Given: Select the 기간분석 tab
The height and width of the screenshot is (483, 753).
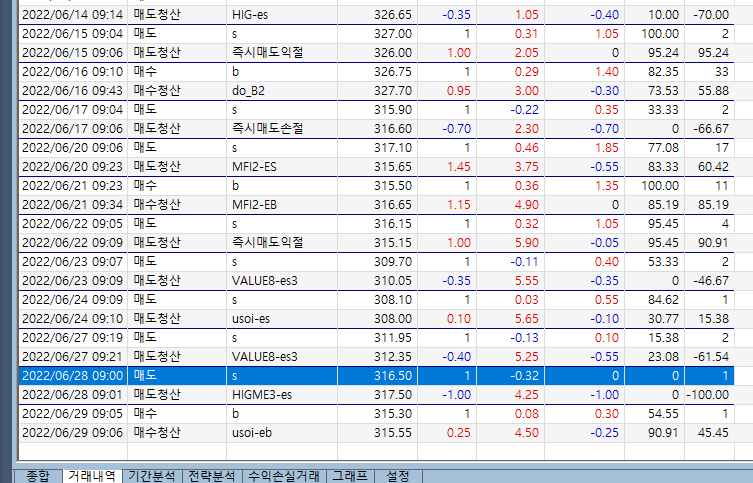Looking at the screenshot, I should (153, 476).
